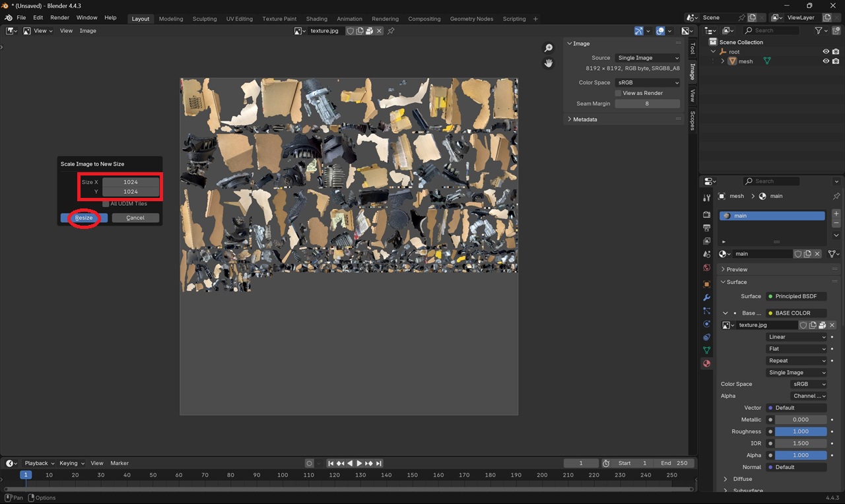
Task: Hide the root object with eye icon
Action: (825, 51)
